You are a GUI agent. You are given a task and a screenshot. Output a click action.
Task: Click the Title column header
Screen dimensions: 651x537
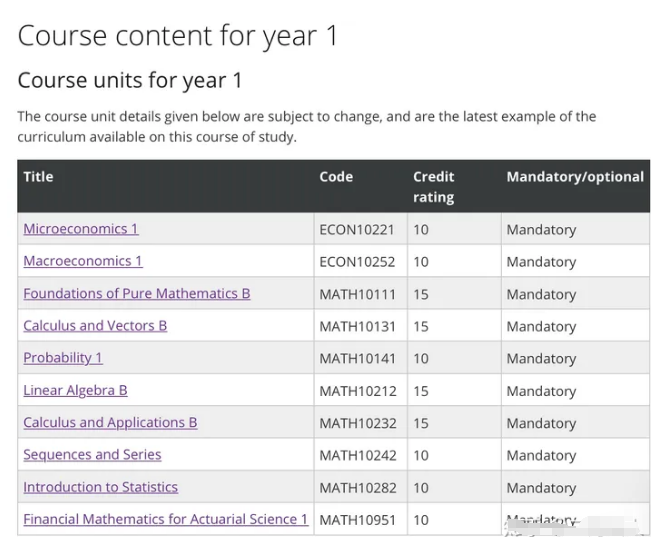[x=38, y=177]
